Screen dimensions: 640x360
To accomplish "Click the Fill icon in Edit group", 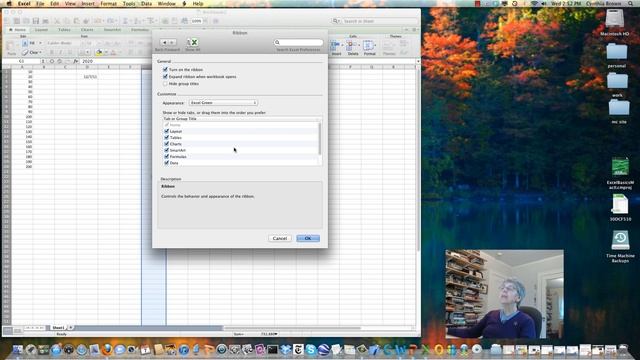I will (x=25, y=43).
